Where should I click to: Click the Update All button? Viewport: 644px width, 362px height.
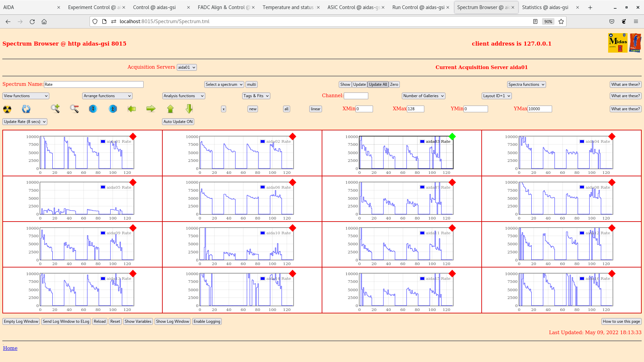[x=378, y=84]
